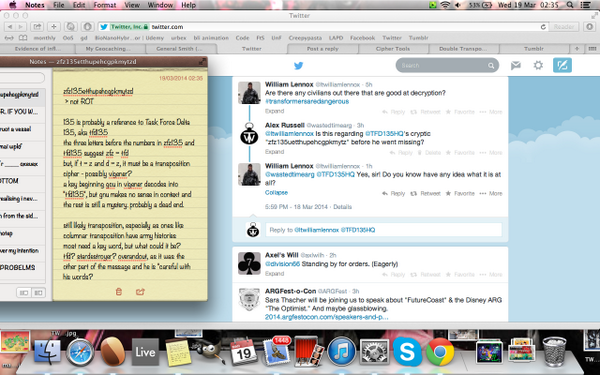Expand William Lennox's decryption tweet
This screenshot has width=600, height=375.
coord(274,111)
